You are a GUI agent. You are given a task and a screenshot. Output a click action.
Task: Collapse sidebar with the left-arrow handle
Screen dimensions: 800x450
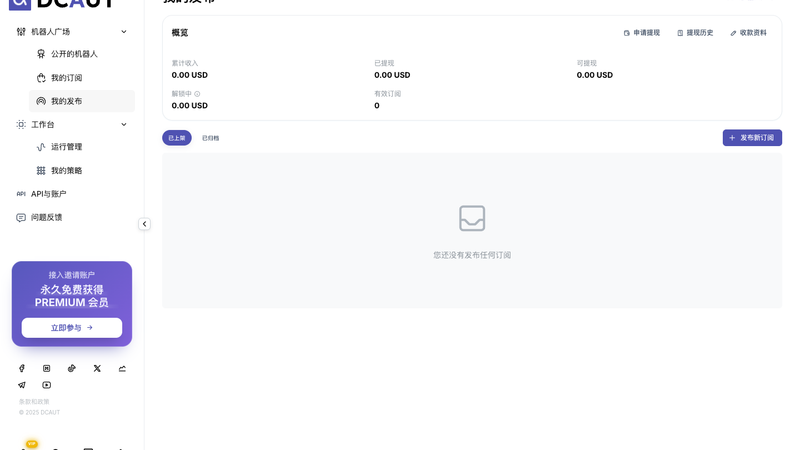[x=144, y=224]
